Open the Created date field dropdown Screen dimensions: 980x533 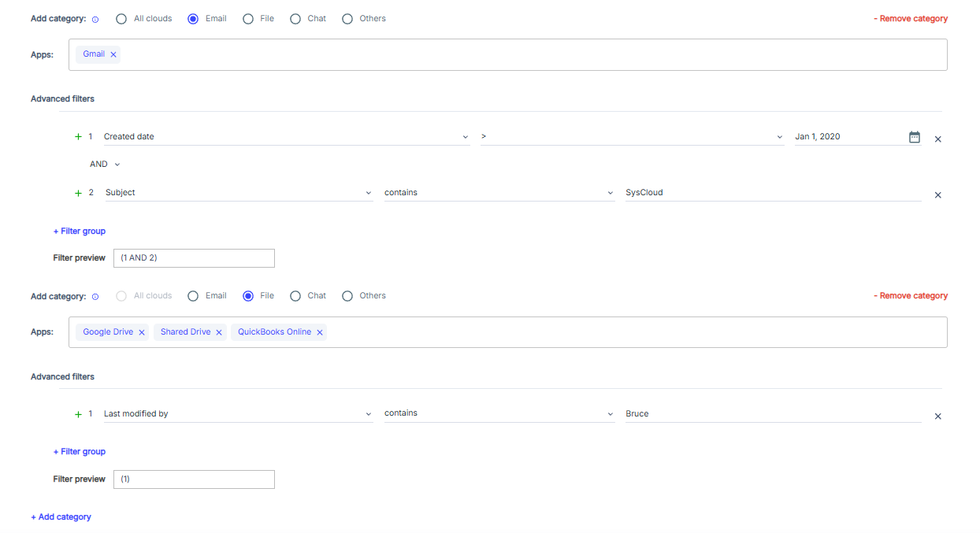[287, 137]
